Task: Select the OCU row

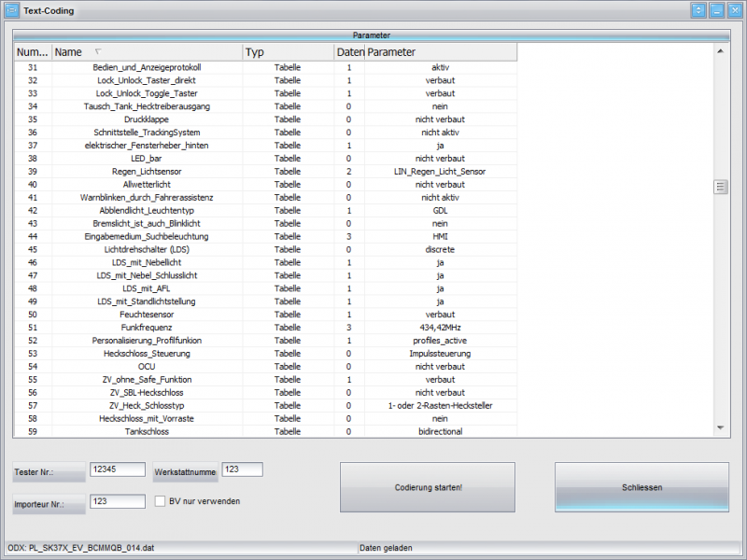Action: pyautogui.click(x=266, y=367)
